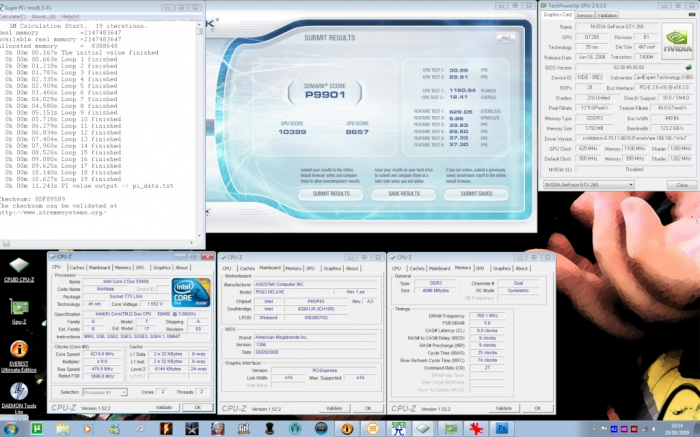Switch to the orange Everest info taskbar icon
This screenshot has height=437, width=700.
click(x=347, y=429)
